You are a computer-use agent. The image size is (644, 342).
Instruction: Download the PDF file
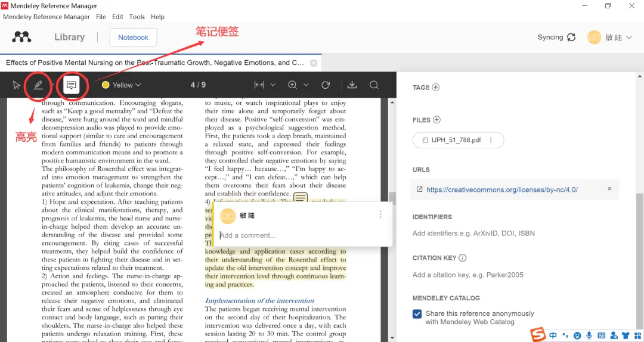352,85
